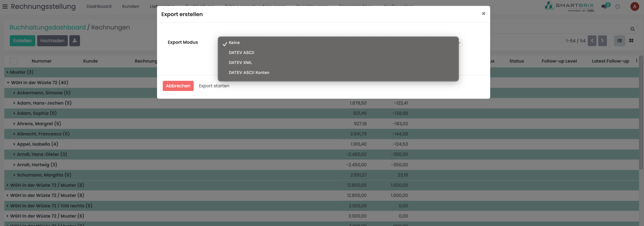This screenshot has width=644, height=226.
Task: Click the Abbrechen button
Action: click(x=178, y=86)
